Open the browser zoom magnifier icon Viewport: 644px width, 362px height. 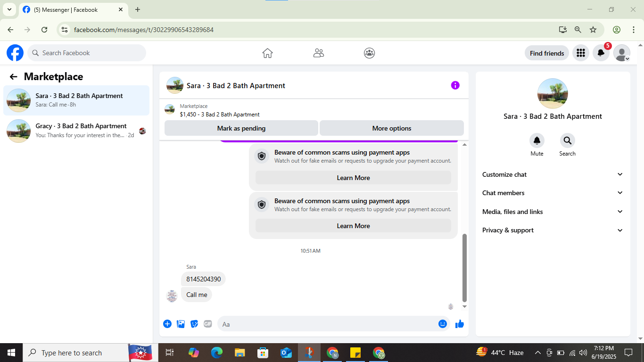point(578,30)
